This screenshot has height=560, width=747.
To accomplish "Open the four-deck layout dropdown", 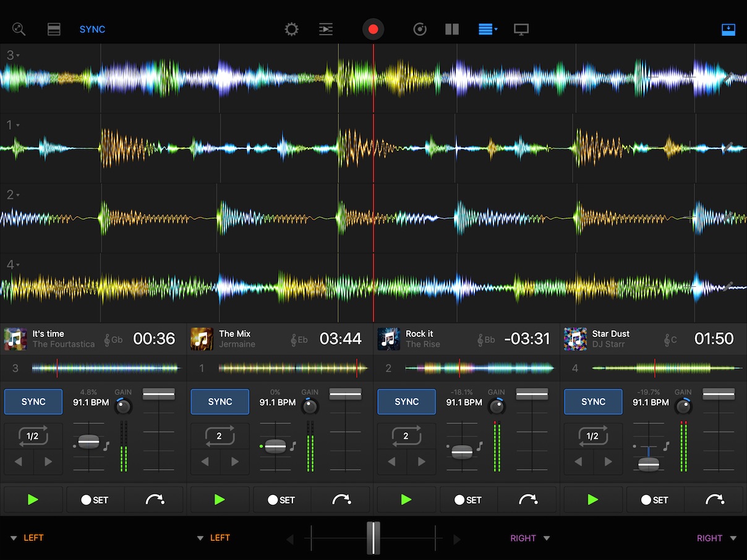I will pyautogui.click(x=488, y=29).
